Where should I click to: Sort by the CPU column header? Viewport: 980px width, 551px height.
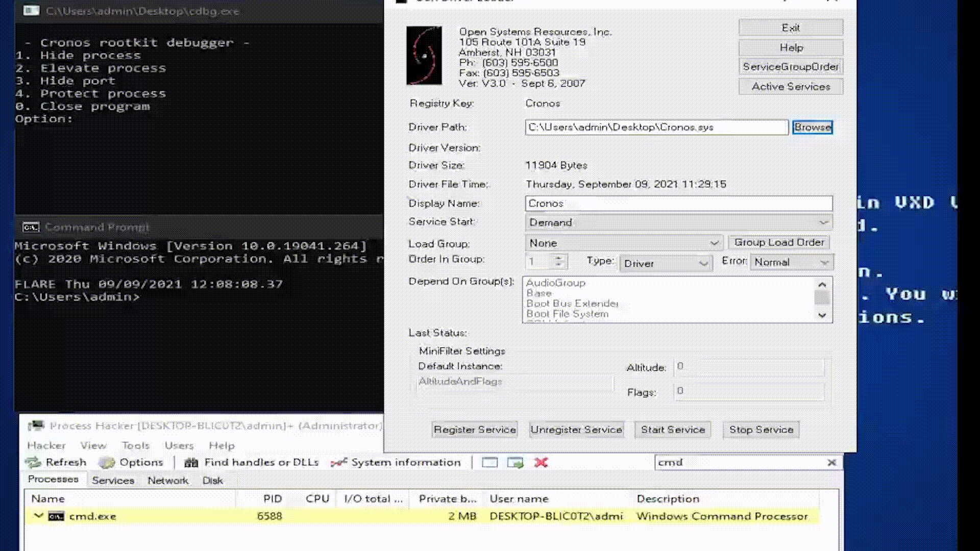pyautogui.click(x=310, y=498)
